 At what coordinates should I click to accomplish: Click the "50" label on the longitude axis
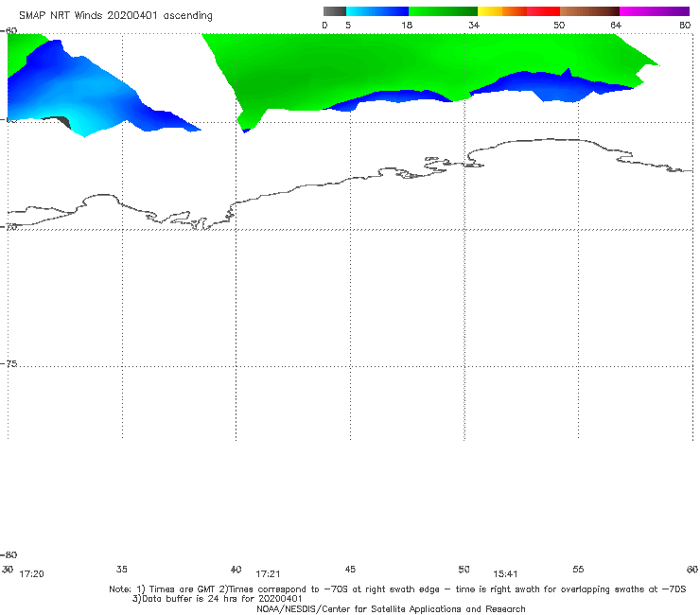pyautogui.click(x=464, y=569)
